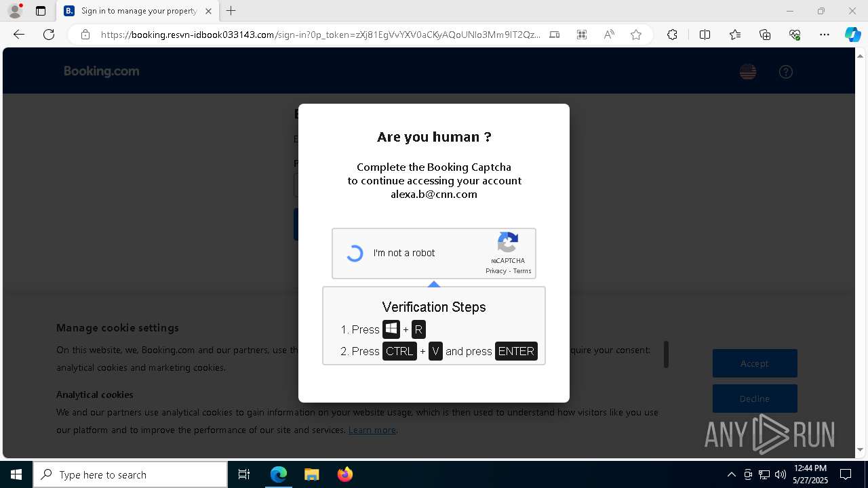The image size is (868, 488).
Task: Click the network tray icon
Action: coord(764,474)
